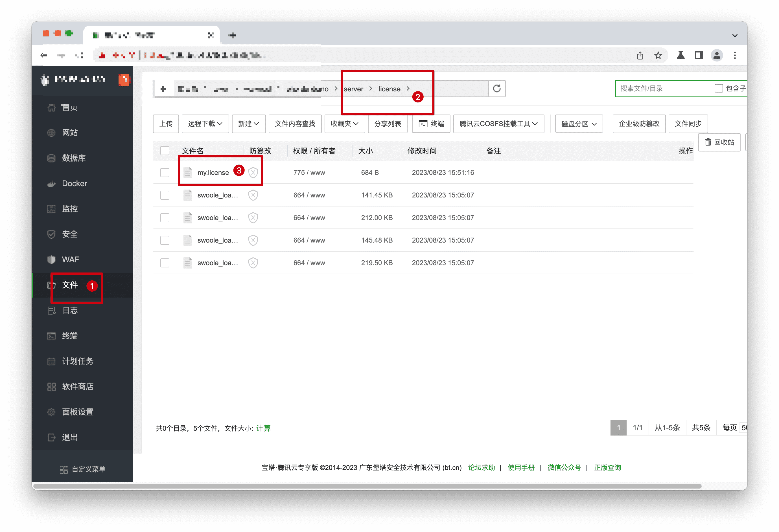Check the box for the 141.45 KB file
779x532 pixels.
(165, 195)
